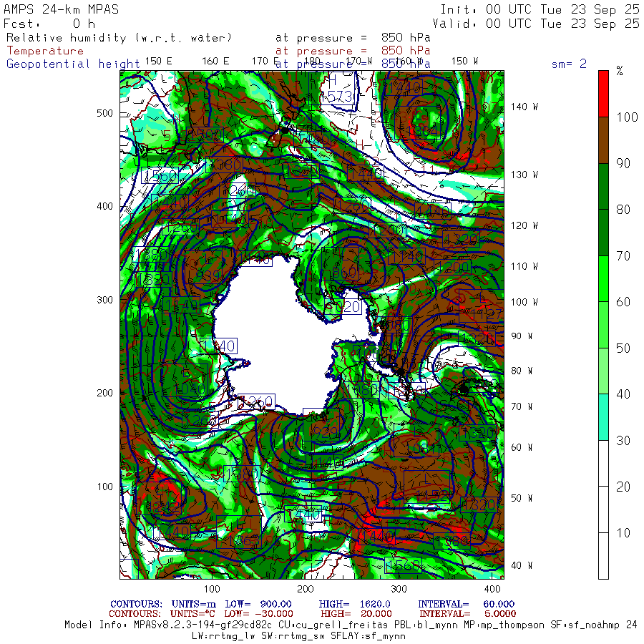Image resolution: width=644 pixels, height=644 pixels.
Task: Click the 1140 contour label beside the continent
Action: (x=218, y=346)
